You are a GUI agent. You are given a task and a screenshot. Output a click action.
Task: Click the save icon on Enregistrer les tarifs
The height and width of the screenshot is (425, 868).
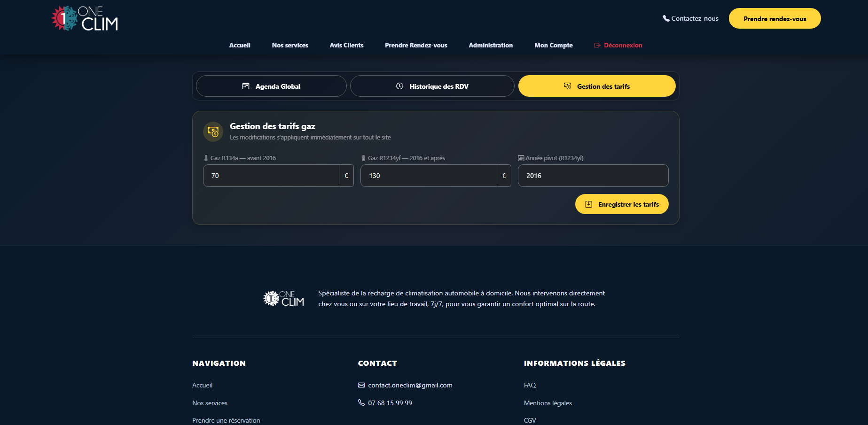coord(588,204)
